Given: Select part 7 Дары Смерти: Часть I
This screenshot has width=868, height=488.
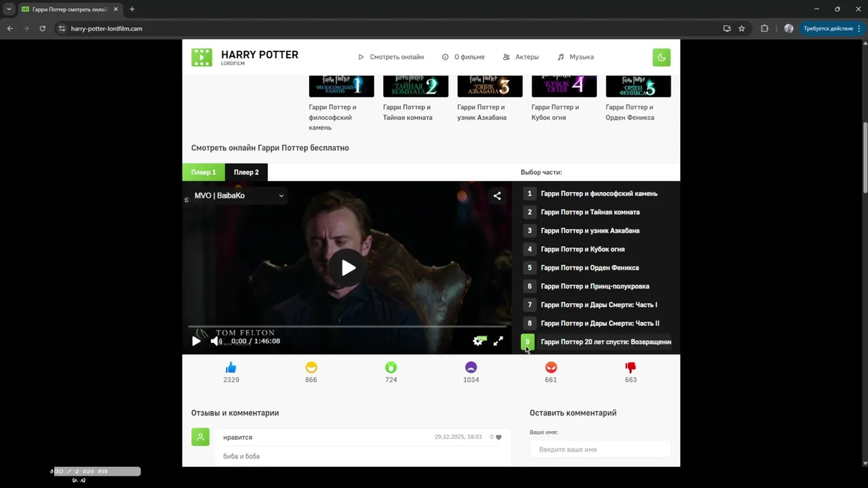Looking at the screenshot, I should pos(597,305).
